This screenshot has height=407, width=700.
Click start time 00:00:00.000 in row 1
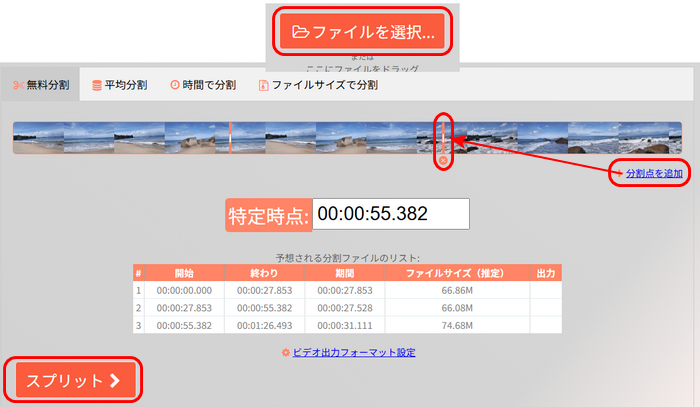[x=184, y=291]
